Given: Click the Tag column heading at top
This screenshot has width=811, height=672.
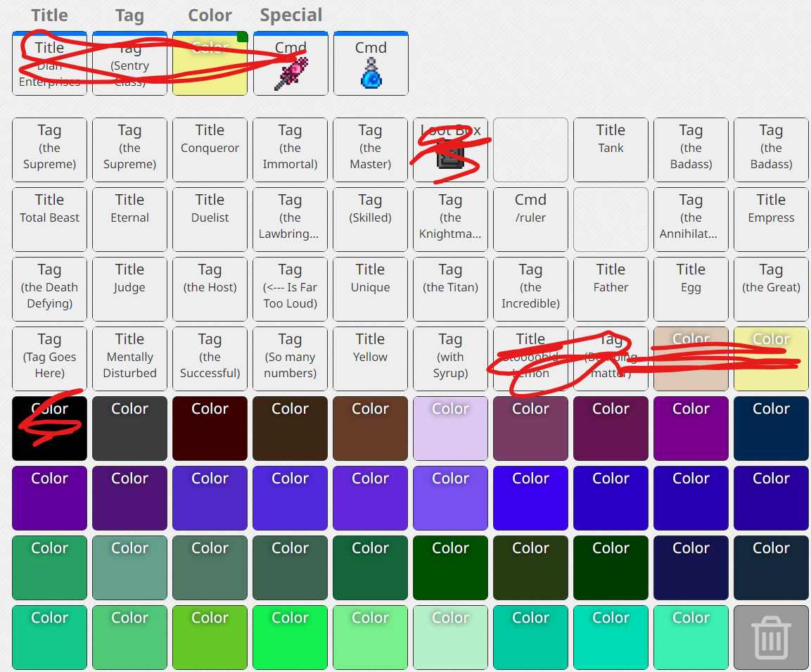Looking at the screenshot, I should pos(130,15).
